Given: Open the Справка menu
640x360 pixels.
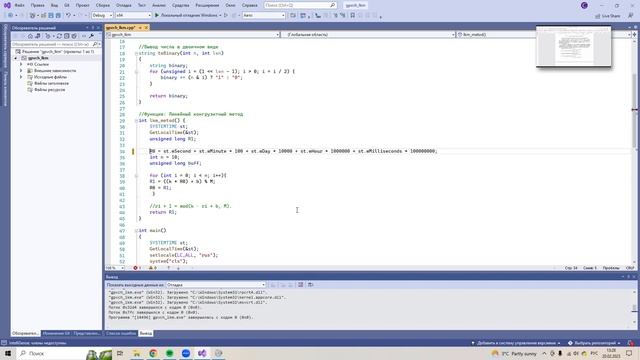Looking at the screenshot, I should pyautogui.click(x=249, y=5).
